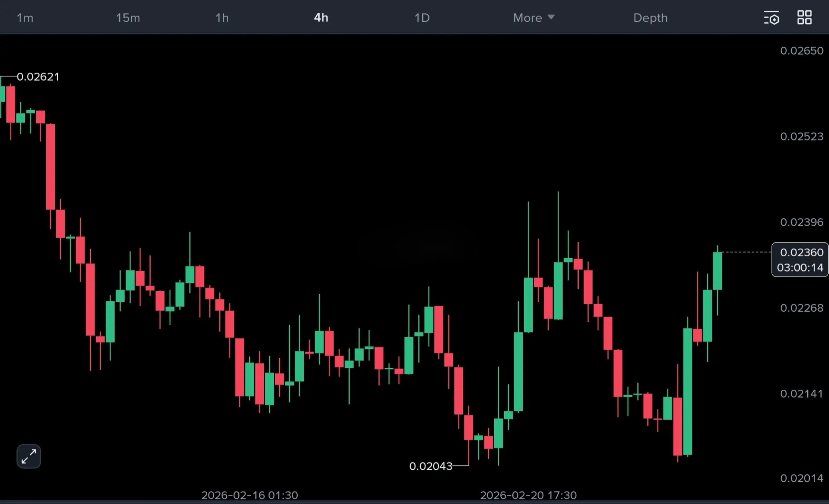Viewport: 829px width, 504px height.
Task: Expand chart to fullscreen with arrows icon
Action: pos(28,456)
